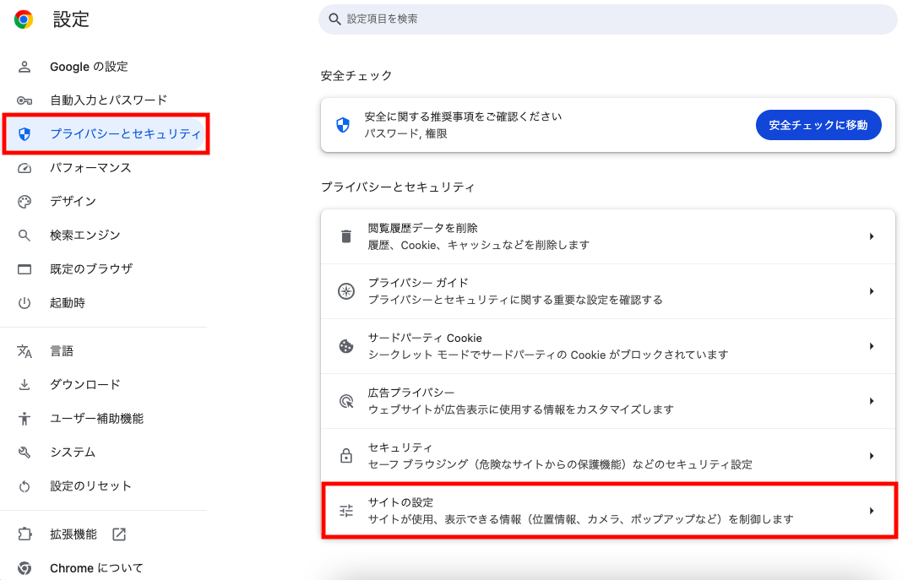Click the padlock icon for セキュリティ
This screenshot has width=924, height=580.
coord(346,456)
